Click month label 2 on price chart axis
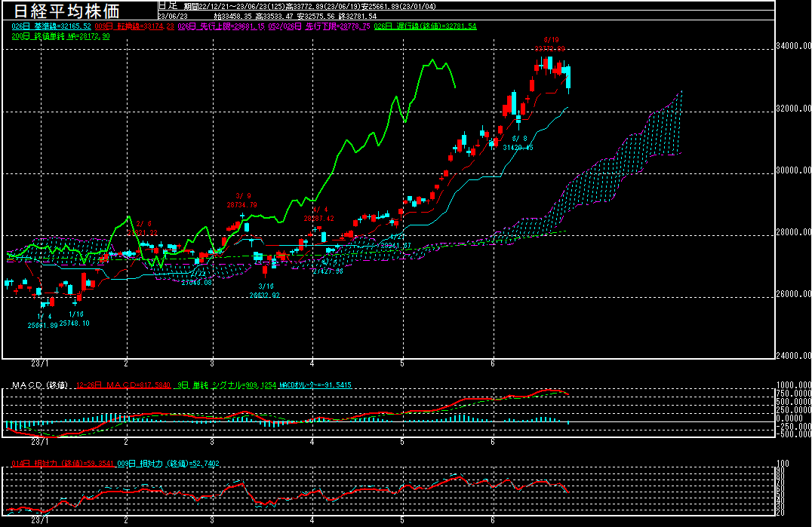 pyautogui.click(x=126, y=363)
